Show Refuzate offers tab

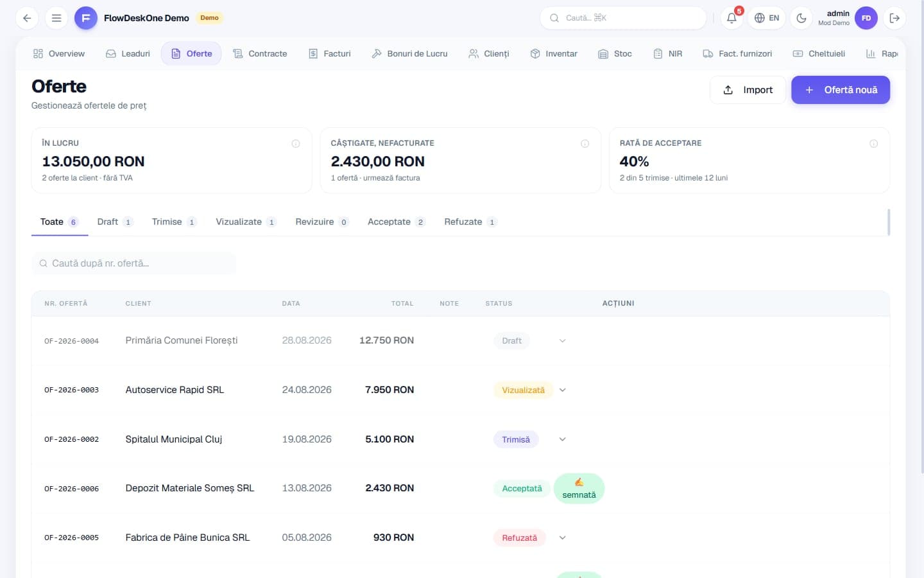(470, 222)
